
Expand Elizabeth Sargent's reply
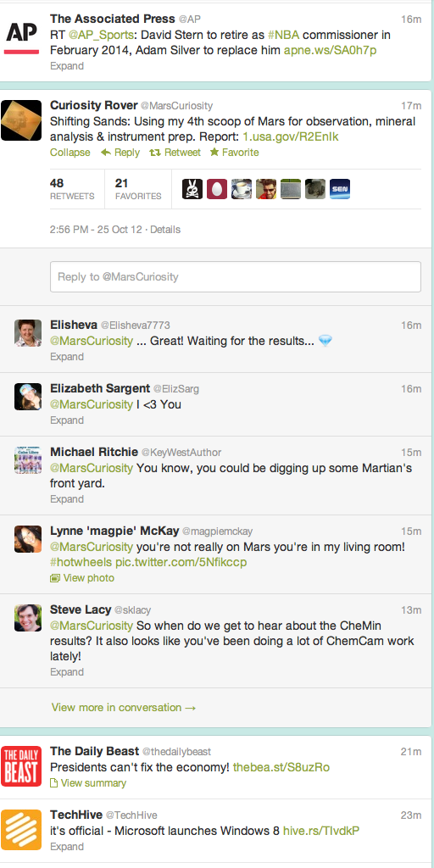[67, 420]
